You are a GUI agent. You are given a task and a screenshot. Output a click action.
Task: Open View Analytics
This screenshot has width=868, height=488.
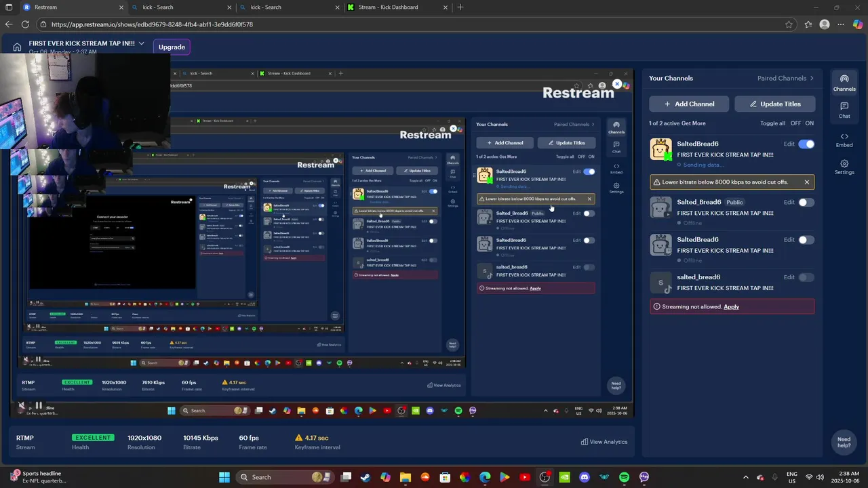coord(604,442)
